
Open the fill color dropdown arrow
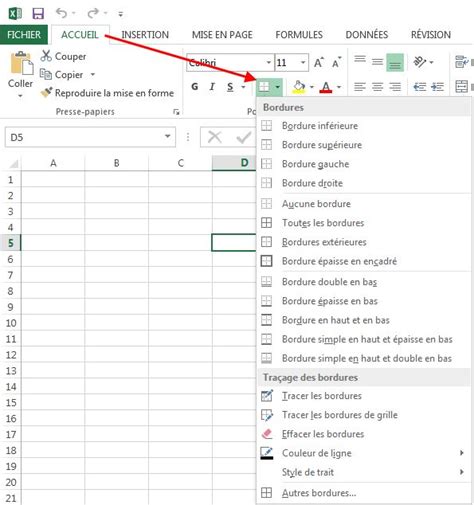311,87
